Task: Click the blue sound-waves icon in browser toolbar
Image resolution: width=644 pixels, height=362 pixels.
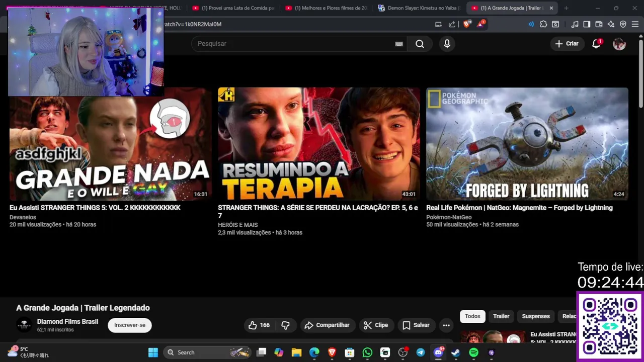Action: coord(531,24)
